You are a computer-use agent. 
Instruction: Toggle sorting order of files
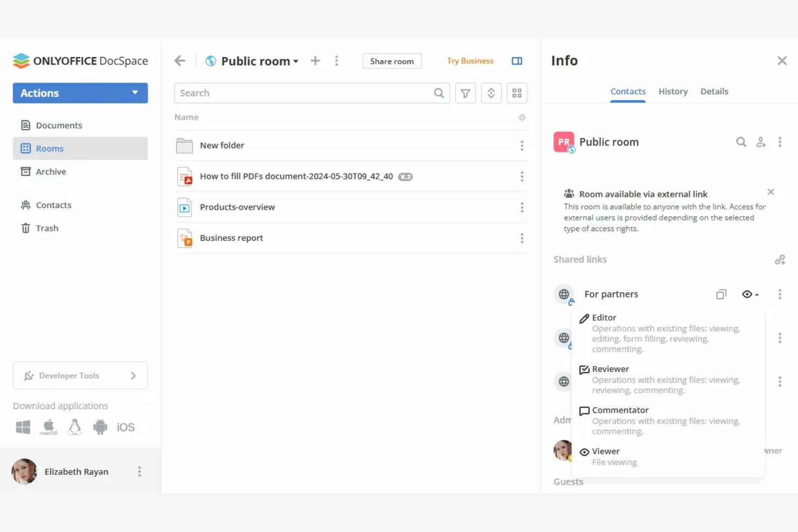point(491,93)
